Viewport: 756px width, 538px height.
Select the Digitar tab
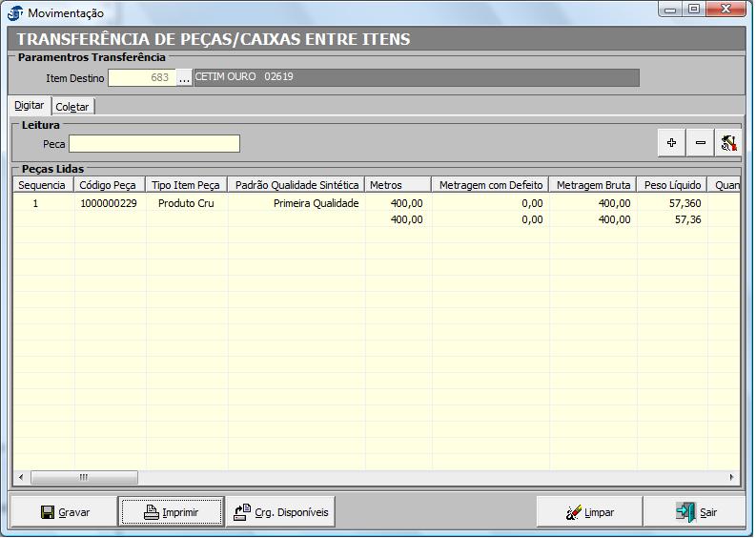[29, 105]
